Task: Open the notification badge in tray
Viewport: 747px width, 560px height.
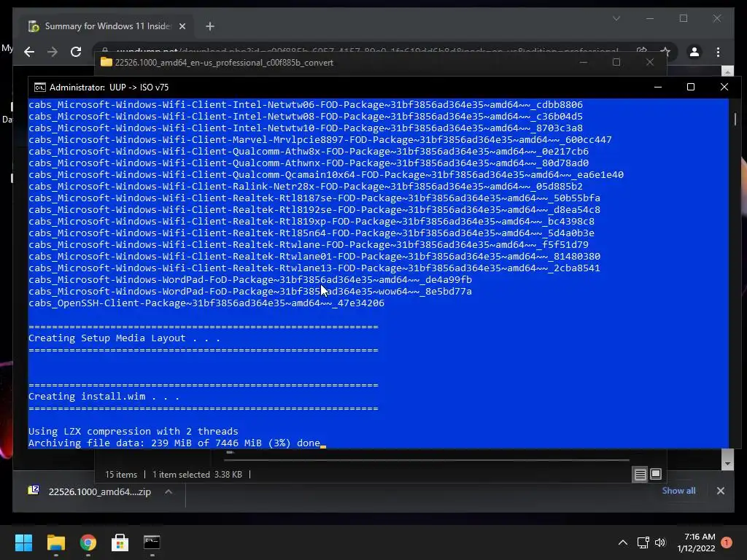Action: click(727, 542)
